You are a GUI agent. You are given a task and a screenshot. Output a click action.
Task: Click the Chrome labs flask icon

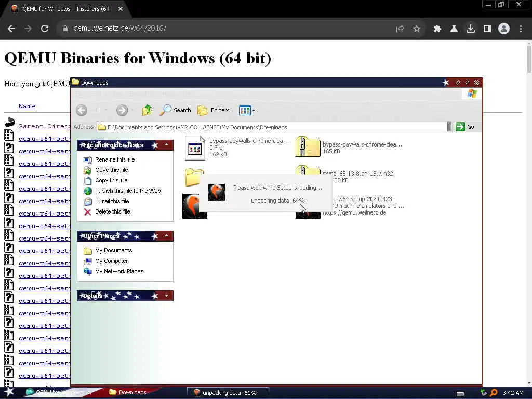coord(454,29)
